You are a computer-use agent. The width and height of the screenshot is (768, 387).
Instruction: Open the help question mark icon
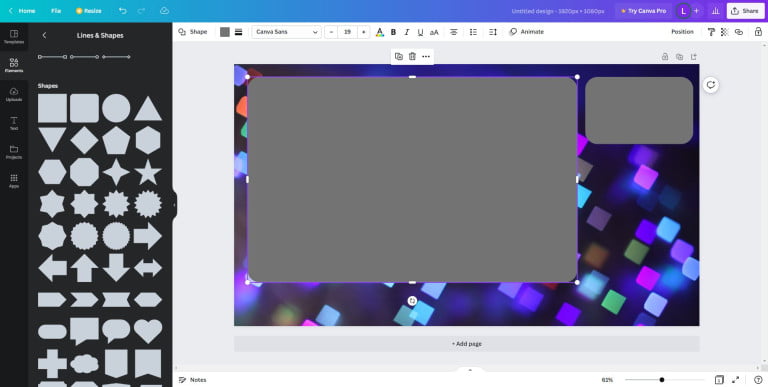pyautogui.click(x=758, y=380)
